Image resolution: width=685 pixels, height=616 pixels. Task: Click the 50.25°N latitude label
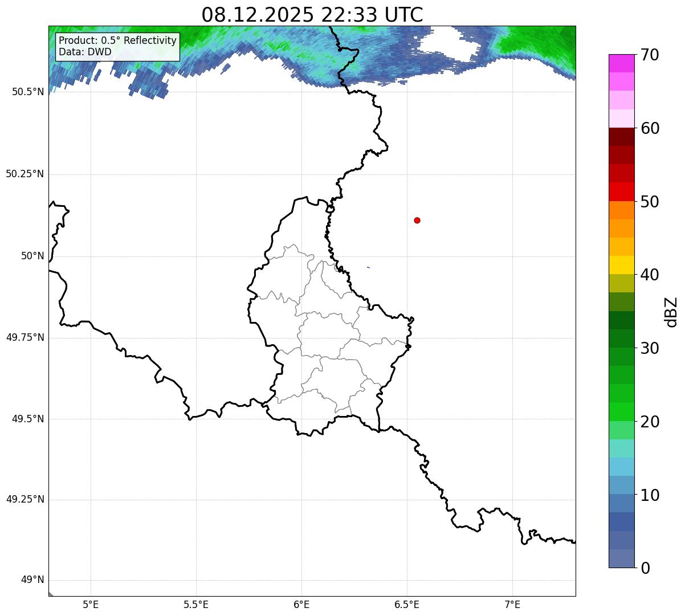tap(25, 174)
